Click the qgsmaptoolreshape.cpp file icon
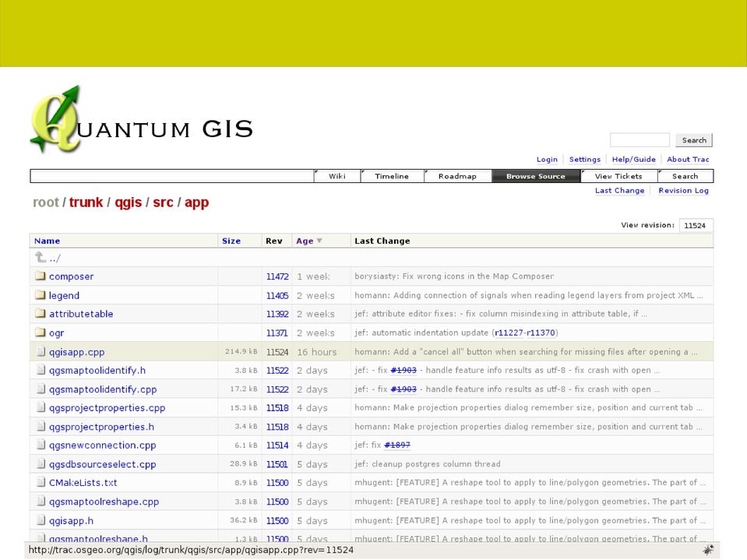Screen dimensions: 747x560 click(x=41, y=502)
